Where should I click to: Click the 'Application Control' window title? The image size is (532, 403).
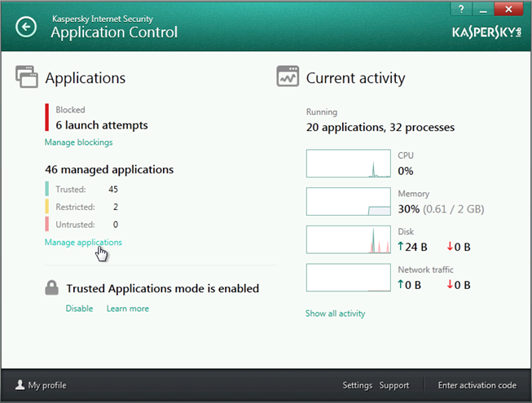pyautogui.click(x=114, y=33)
